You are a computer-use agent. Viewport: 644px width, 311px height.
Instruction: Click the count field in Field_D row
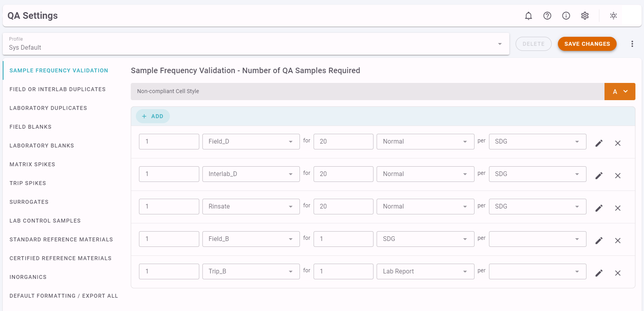169,142
